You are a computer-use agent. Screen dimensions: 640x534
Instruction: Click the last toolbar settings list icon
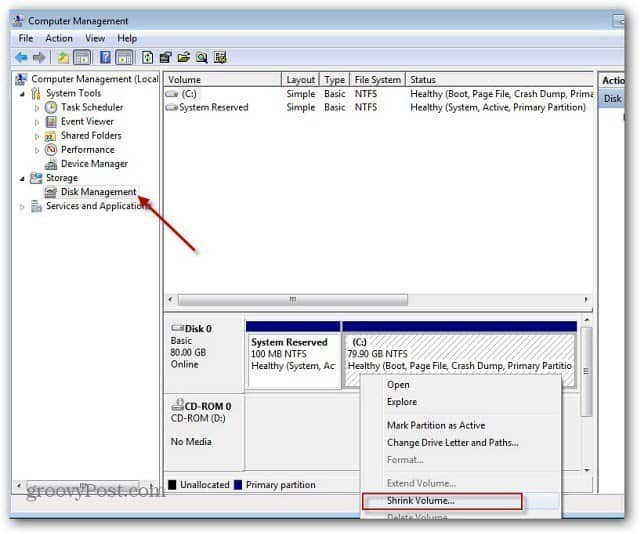[x=220, y=58]
